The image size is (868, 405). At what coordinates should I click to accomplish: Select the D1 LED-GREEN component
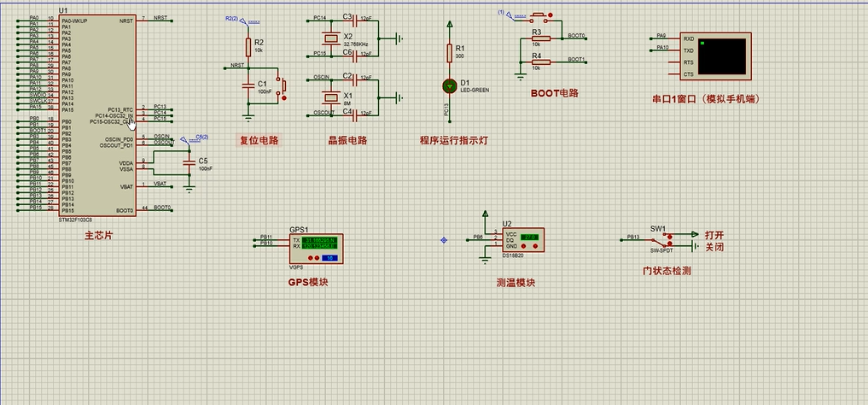coord(450,86)
